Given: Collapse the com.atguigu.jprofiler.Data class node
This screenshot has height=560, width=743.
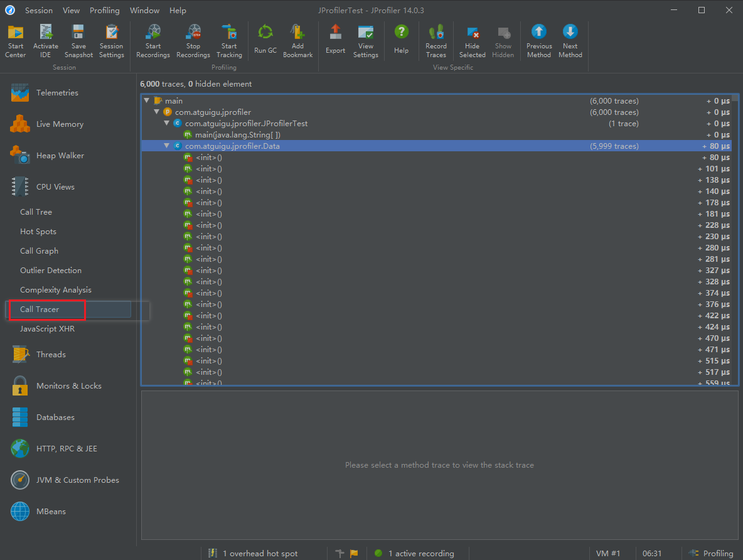Looking at the screenshot, I should pyautogui.click(x=167, y=146).
